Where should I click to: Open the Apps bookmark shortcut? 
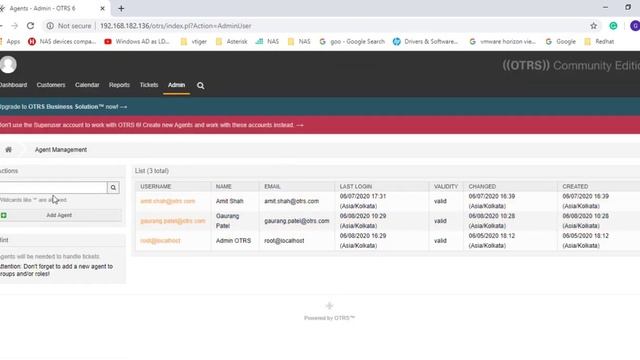coord(10,42)
